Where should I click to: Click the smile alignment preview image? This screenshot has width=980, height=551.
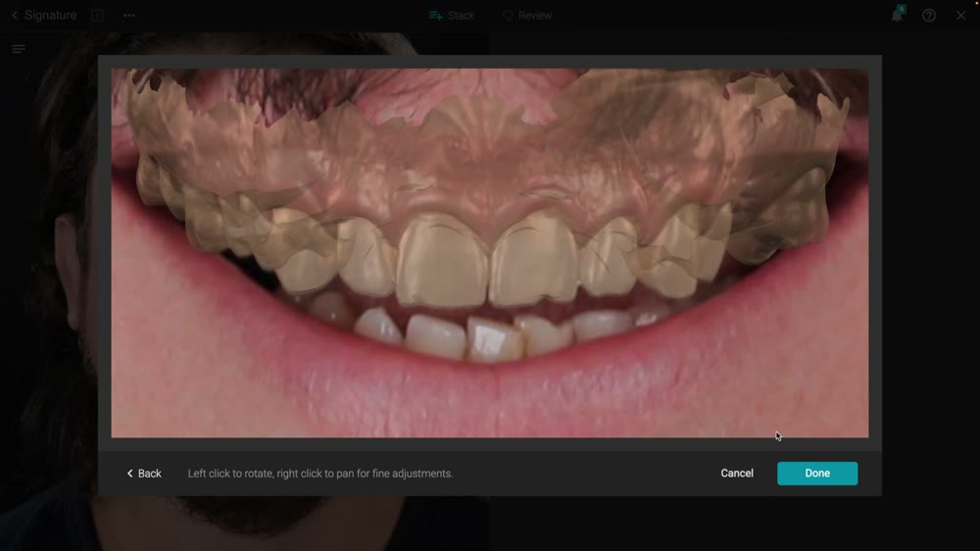click(489, 253)
